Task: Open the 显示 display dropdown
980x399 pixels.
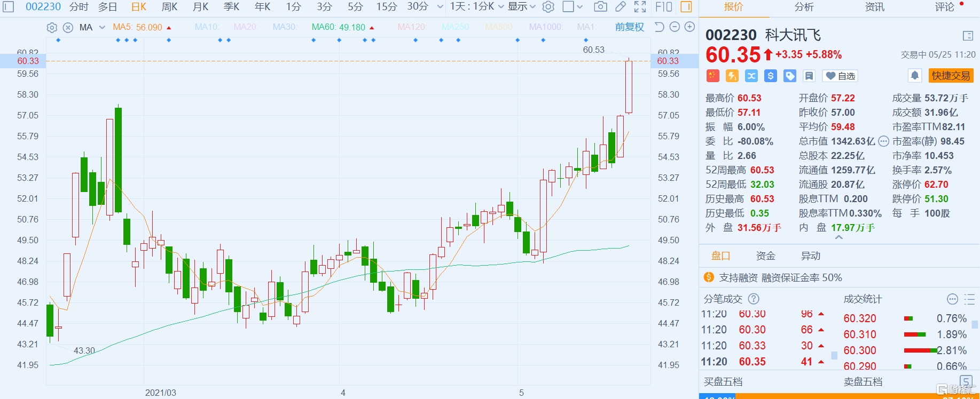Action: 522,7
